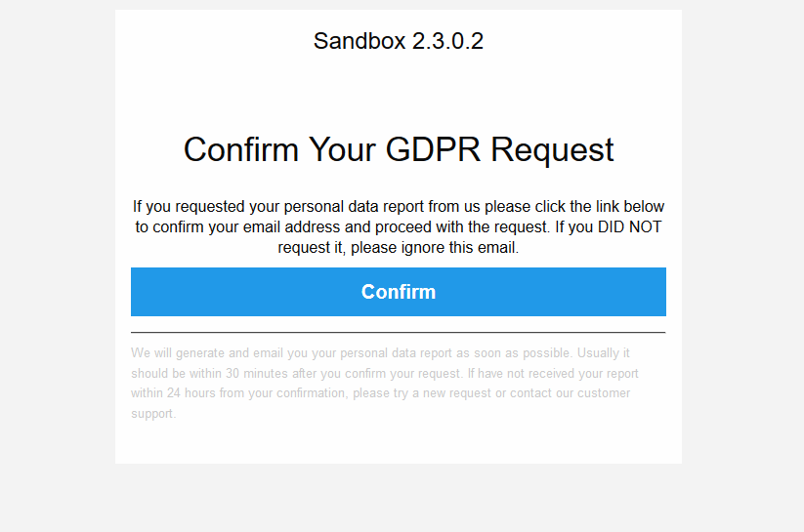The height and width of the screenshot is (532, 804).
Task: Click the blue Confirm button
Action: 399,292
